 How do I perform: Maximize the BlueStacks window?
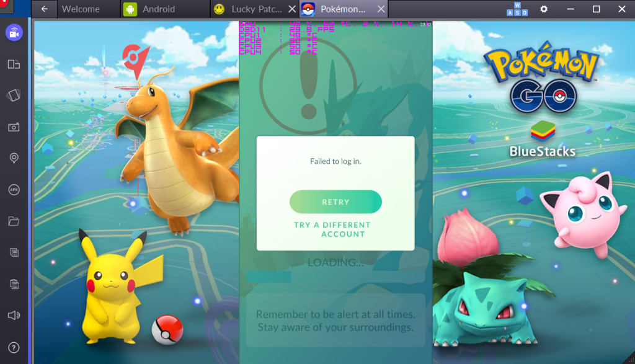pyautogui.click(x=596, y=9)
